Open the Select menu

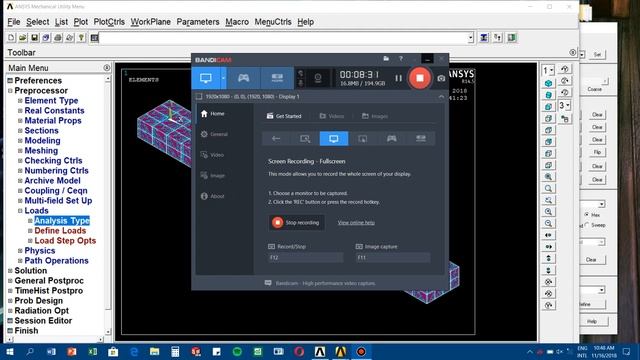38,22
